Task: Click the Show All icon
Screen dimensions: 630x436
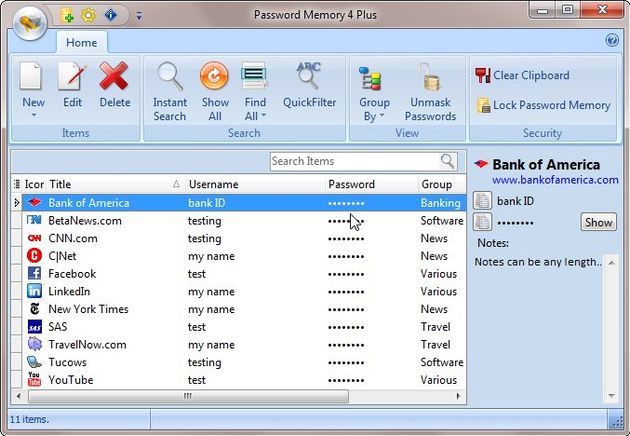Action: [214, 77]
